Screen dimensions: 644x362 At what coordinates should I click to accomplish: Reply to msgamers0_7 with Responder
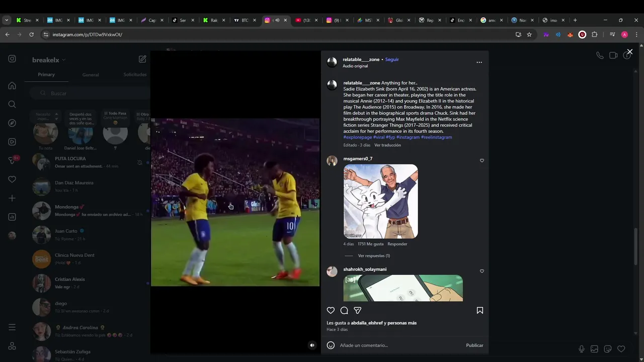pyautogui.click(x=397, y=244)
